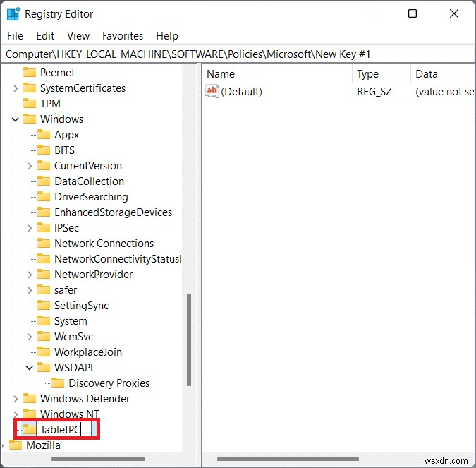
Task: Select the NetworkConnectivityStatusI key
Action: 118,258
